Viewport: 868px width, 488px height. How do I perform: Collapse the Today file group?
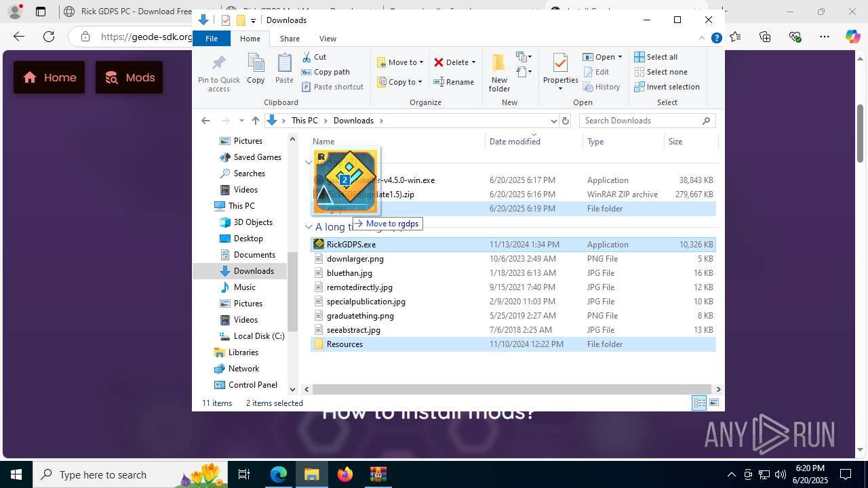point(309,163)
